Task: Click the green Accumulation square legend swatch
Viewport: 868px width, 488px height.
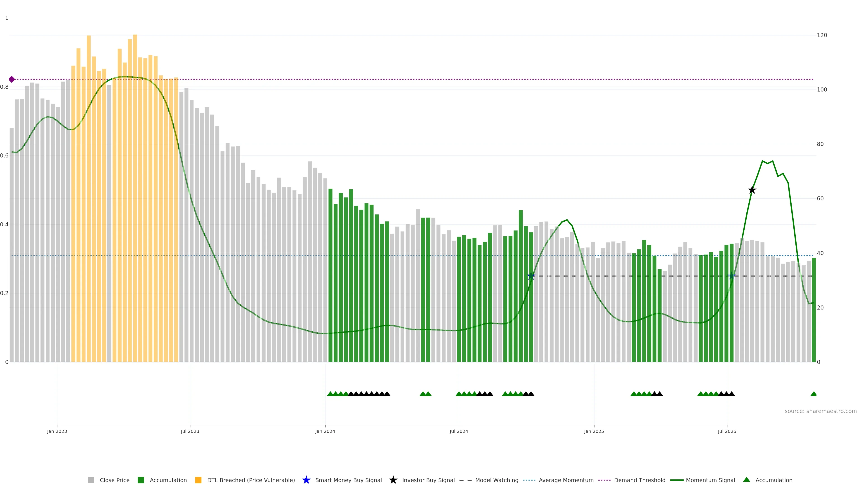Action: [141, 480]
